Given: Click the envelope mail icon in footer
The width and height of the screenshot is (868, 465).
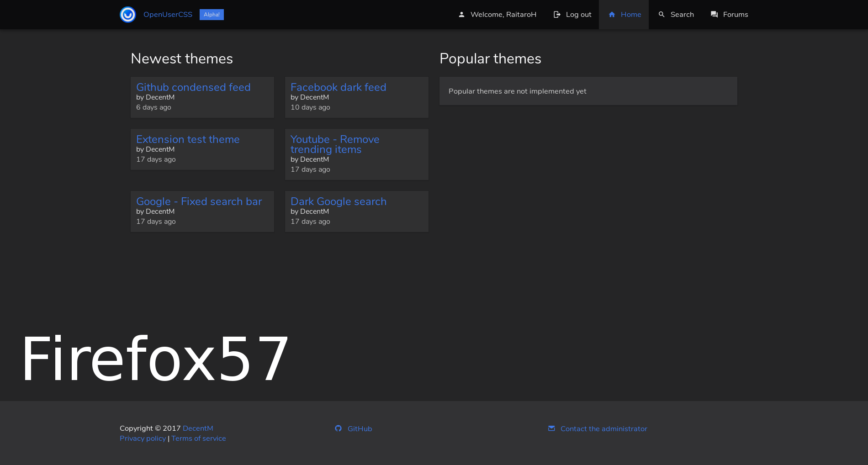Looking at the screenshot, I should (x=551, y=428).
